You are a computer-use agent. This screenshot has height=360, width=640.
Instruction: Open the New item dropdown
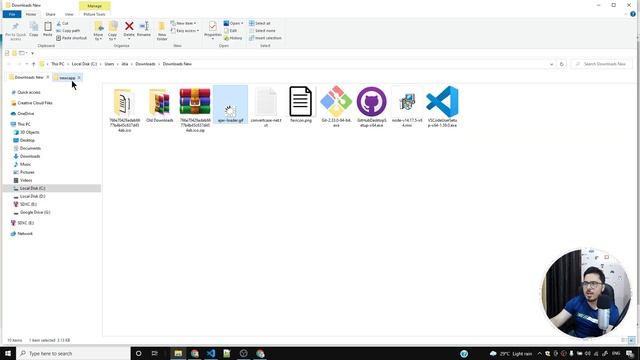click(183, 23)
